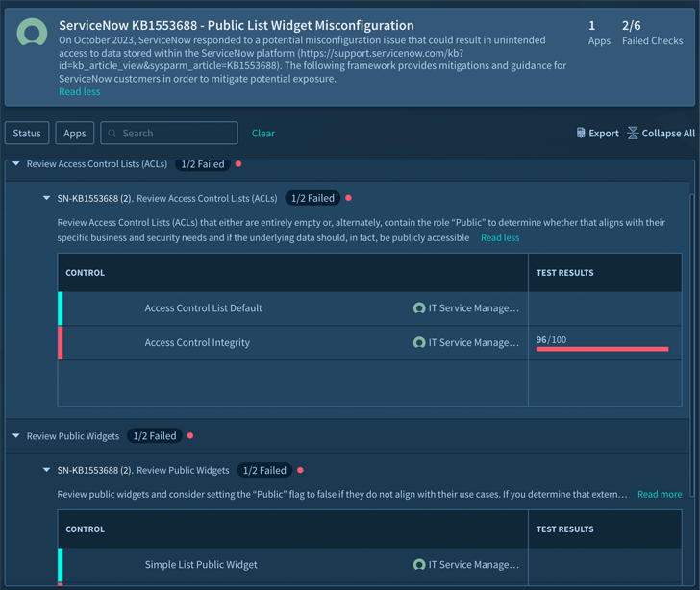This screenshot has width=700, height=590.
Task: Click red dot next to SN-KB1553688 Review Public Widgets
Action: (x=300, y=470)
